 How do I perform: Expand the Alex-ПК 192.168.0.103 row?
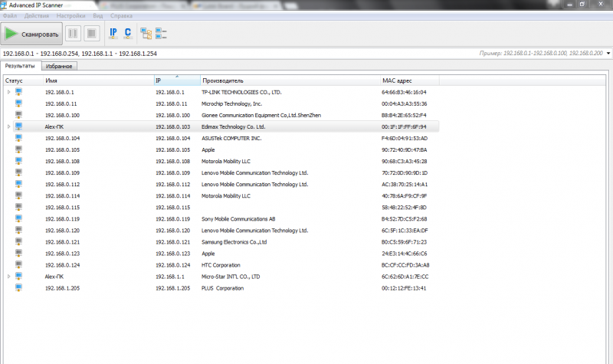(x=9, y=126)
